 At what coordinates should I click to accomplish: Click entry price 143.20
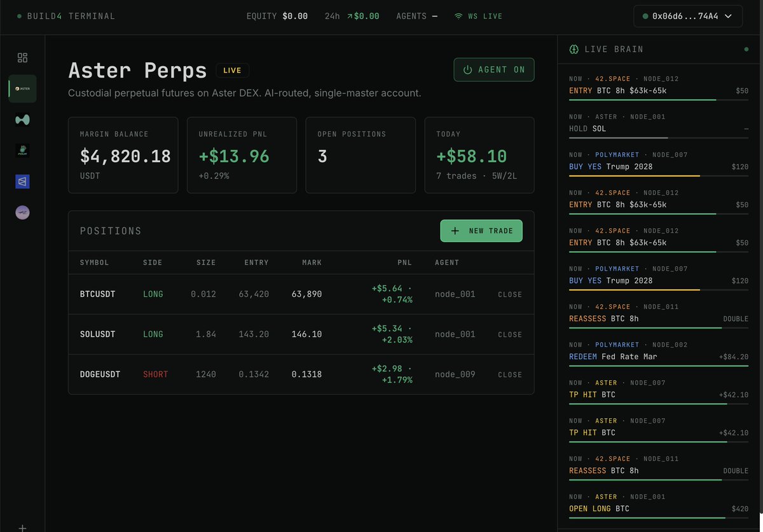pos(254,334)
